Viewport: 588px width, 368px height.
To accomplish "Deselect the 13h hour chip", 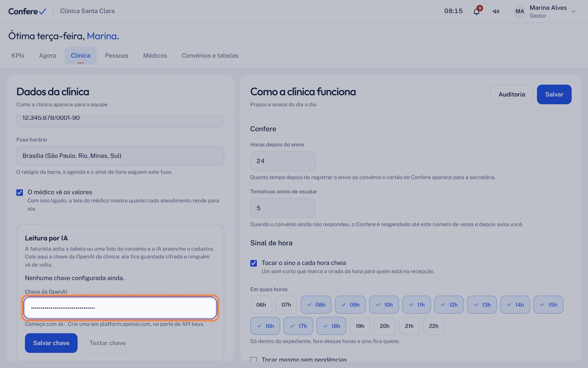I will tap(482, 305).
